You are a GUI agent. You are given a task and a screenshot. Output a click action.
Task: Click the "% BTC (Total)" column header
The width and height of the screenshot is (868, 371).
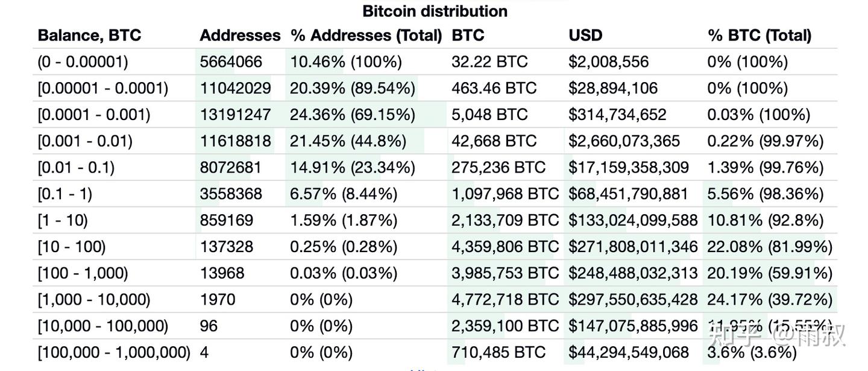tap(759, 35)
